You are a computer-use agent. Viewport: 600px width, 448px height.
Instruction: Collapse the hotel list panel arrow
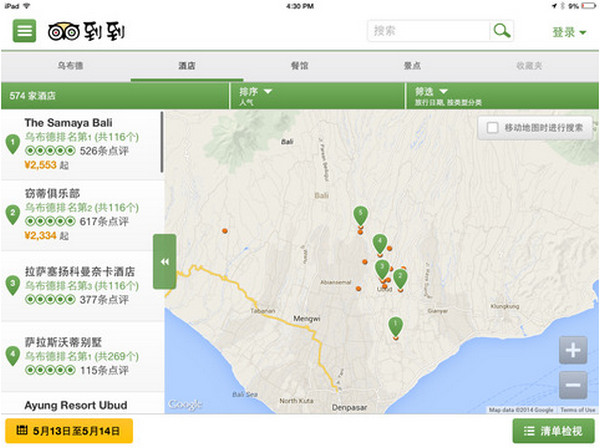click(x=165, y=262)
